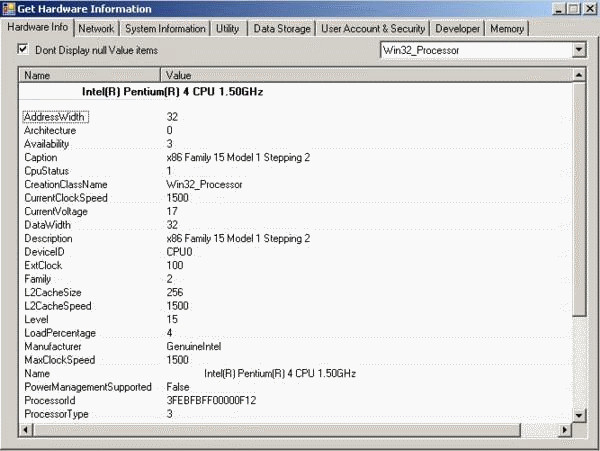The width and height of the screenshot is (600, 451).
Task: Switch to the Hardware Info tab
Action: (38, 27)
